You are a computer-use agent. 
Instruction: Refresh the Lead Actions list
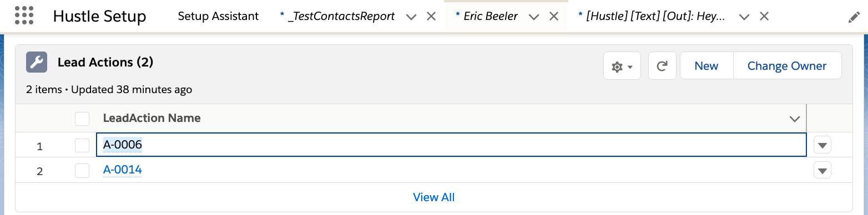[x=662, y=66]
